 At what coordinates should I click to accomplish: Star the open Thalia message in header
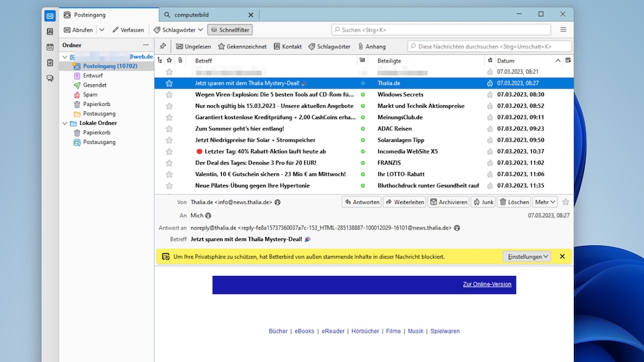tap(566, 202)
